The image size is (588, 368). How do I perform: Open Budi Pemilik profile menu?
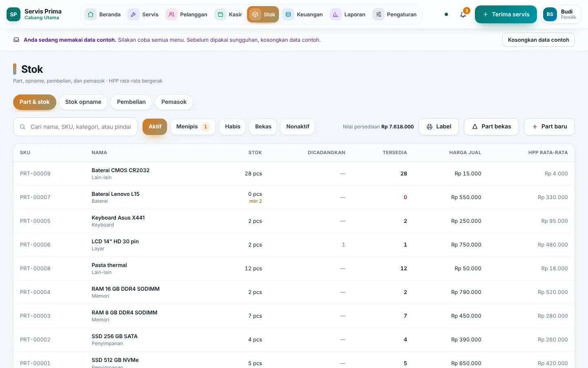(561, 14)
